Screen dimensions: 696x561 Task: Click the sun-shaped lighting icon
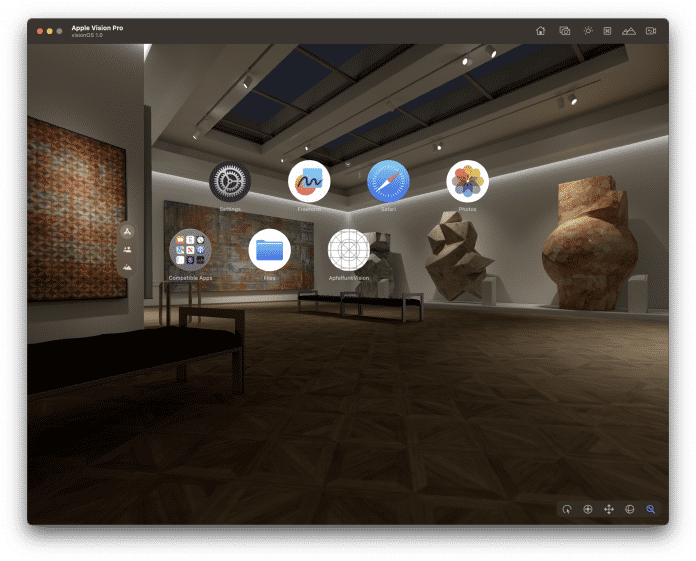pos(588,31)
